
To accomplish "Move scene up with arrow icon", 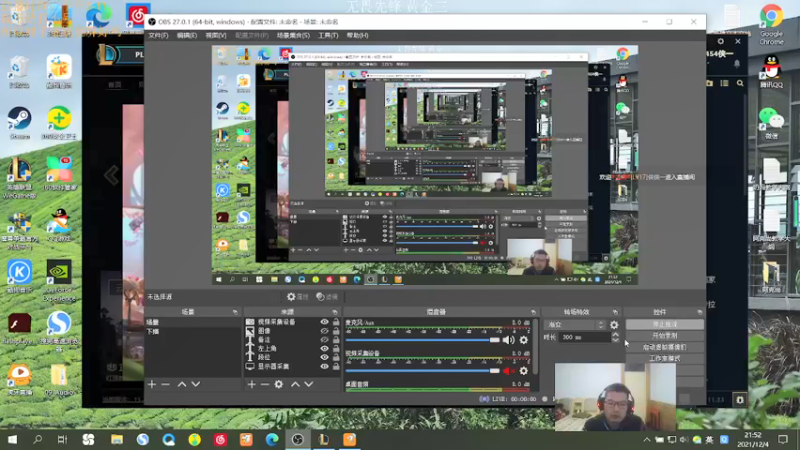I will click(x=182, y=384).
